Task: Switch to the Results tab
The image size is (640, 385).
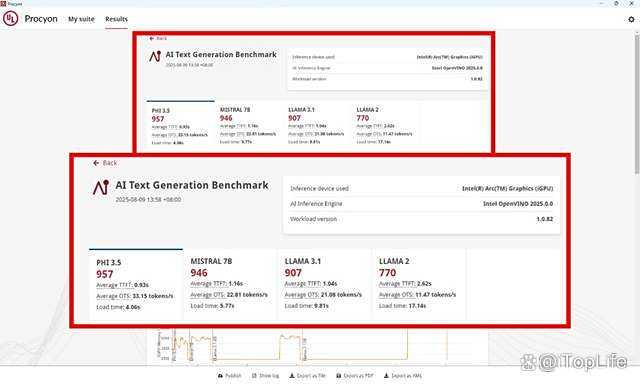Action: 116,19
